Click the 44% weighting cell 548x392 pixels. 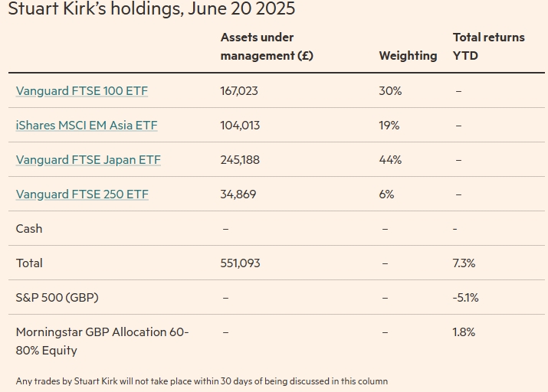390,160
